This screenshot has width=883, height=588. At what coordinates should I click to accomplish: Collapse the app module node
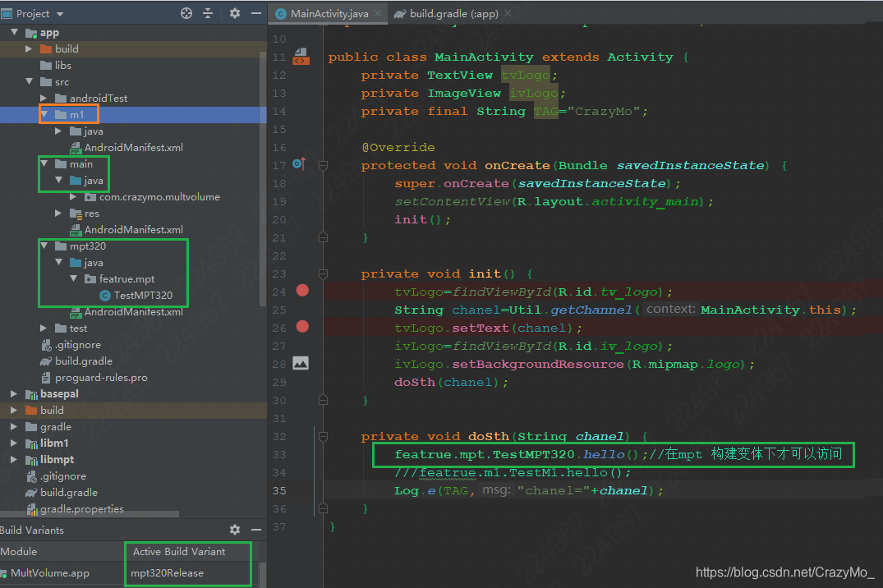pos(15,33)
